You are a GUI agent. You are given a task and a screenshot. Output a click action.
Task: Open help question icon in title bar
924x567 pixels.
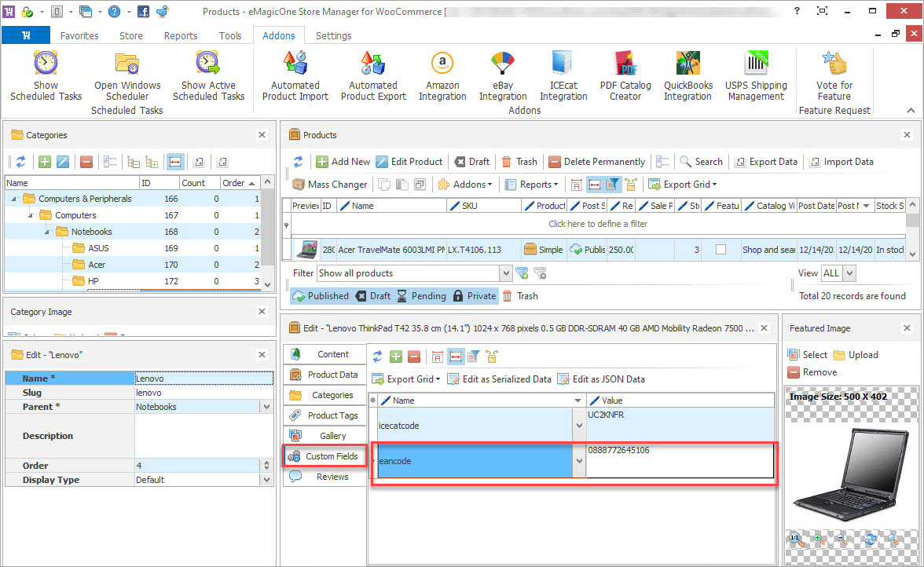coord(115,11)
